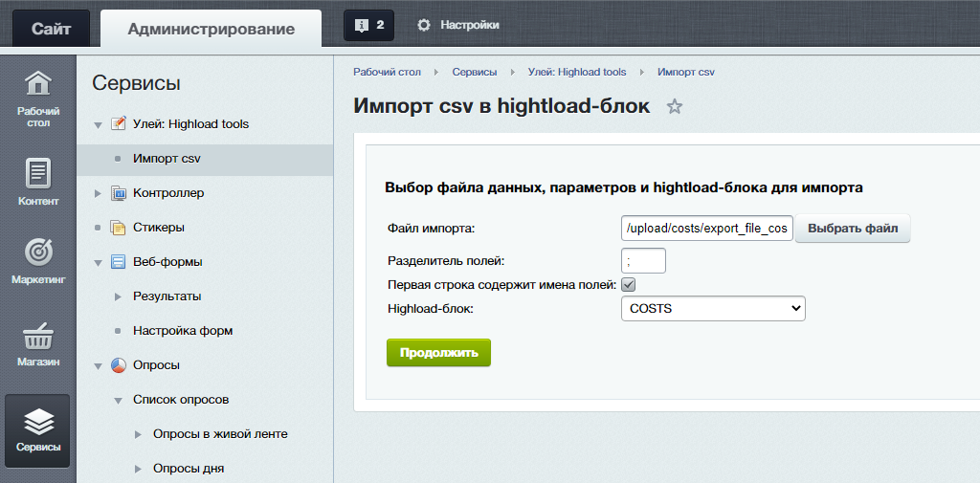Go to Улей: Highload tools breadcrumb
Image resolution: width=980 pixels, height=483 pixels.
577,72
